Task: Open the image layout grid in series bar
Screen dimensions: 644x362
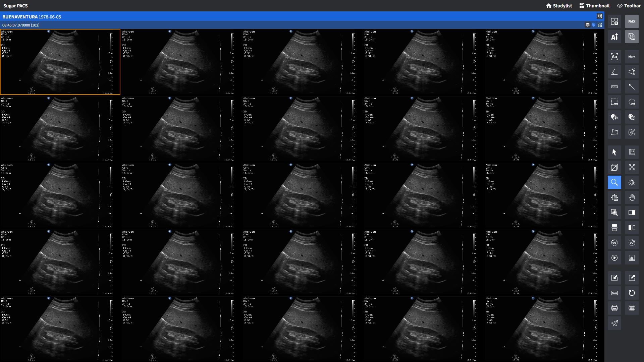Action: tap(600, 25)
